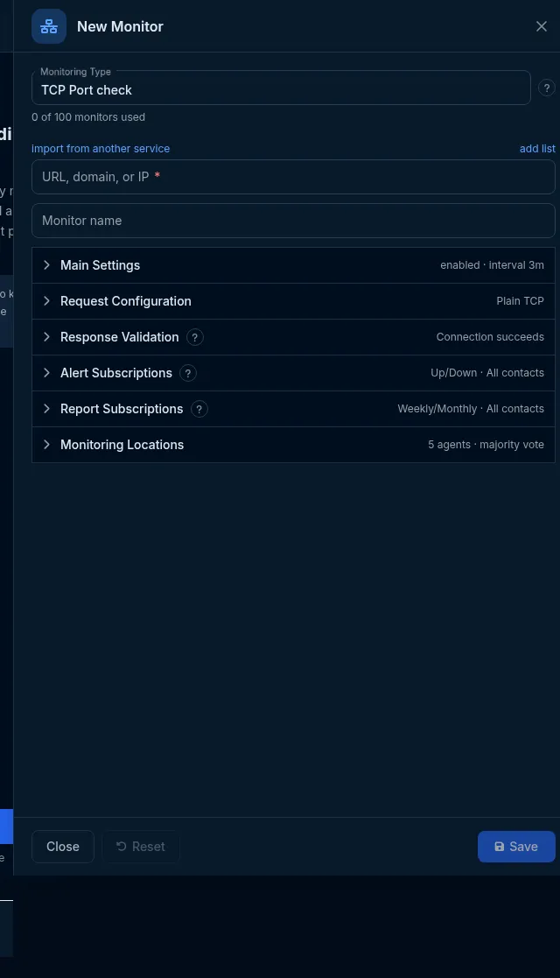Image resolution: width=560 pixels, height=978 pixels.
Task: Click the 'Plain TCP' summary text
Action: 520,301
